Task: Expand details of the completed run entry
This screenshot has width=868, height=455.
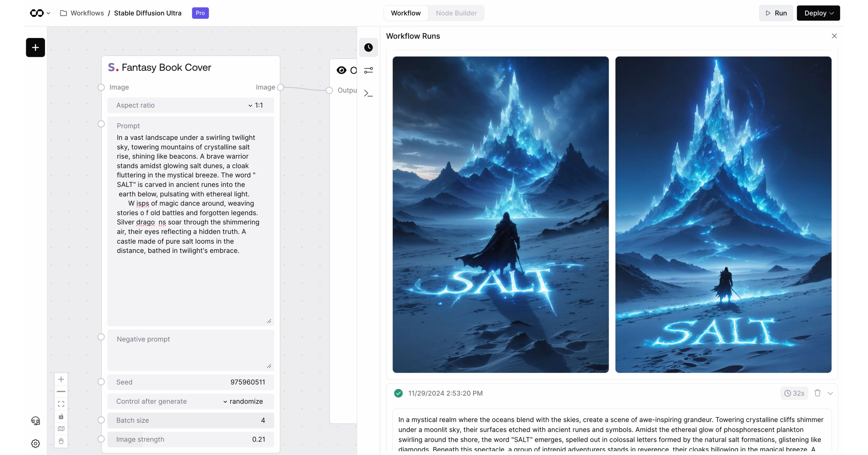Action: (x=830, y=393)
